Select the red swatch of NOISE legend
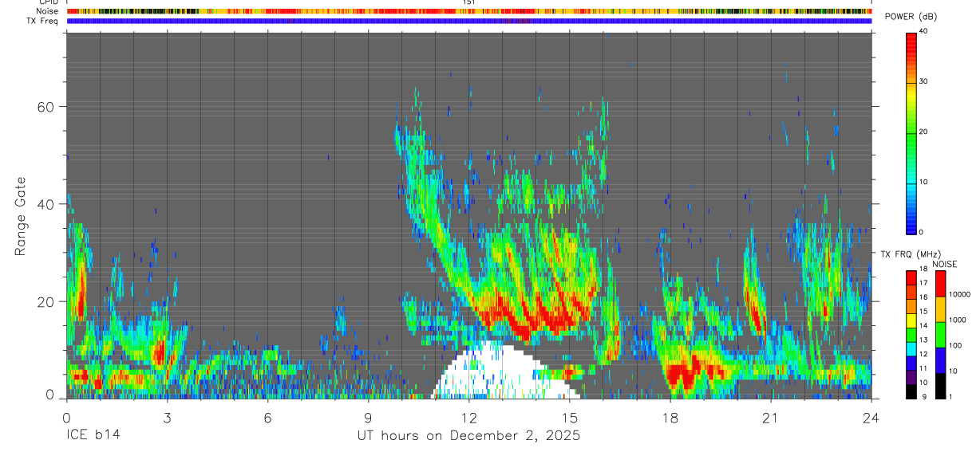This screenshot has width=980, height=452. (940, 284)
